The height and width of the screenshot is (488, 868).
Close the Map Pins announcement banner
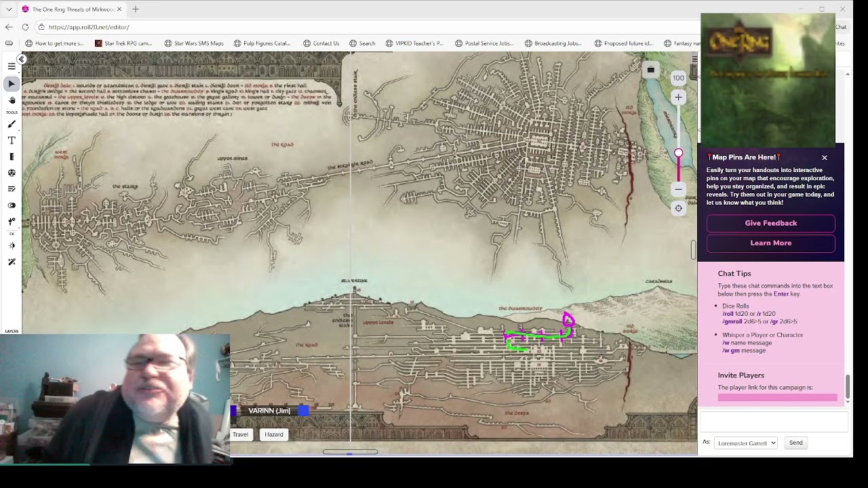(825, 158)
